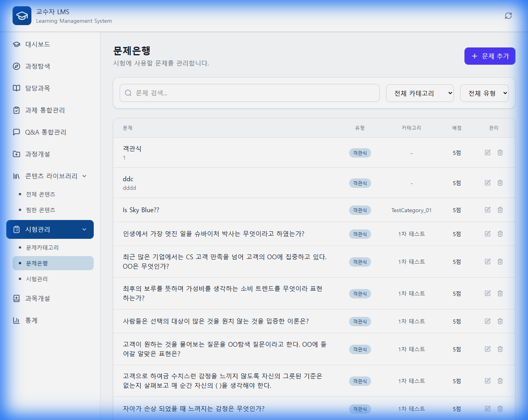Click the 문제 추가 button
The image size is (528, 420).
(490, 56)
